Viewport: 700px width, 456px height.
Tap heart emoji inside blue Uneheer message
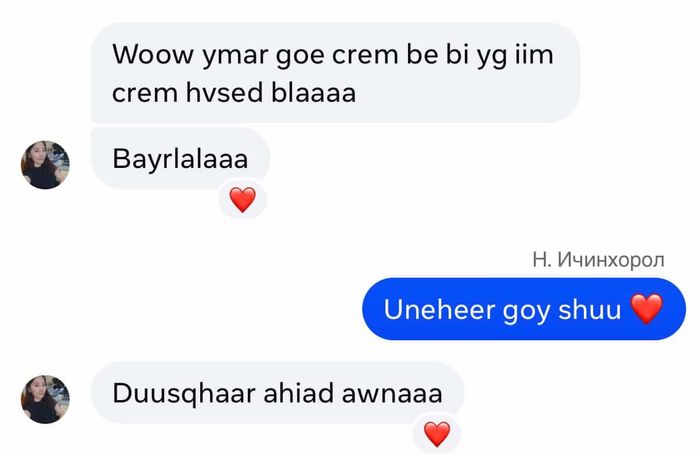coord(646,309)
